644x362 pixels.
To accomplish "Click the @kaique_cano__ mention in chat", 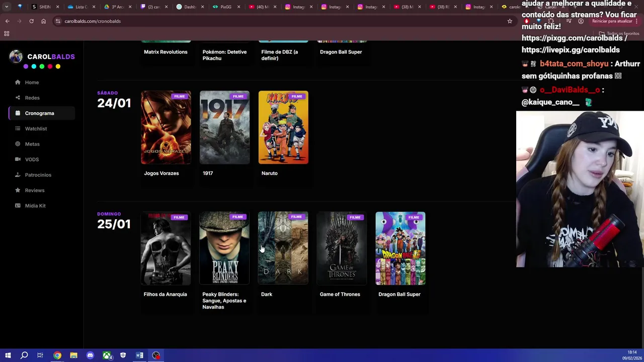I will 550,102.
